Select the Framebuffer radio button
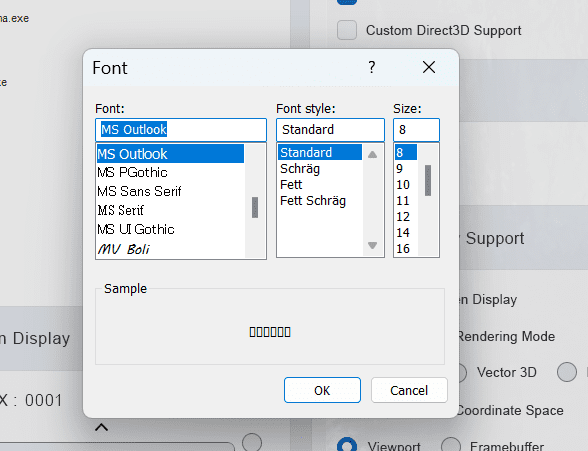The height and width of the screenshot is (451, 588). point(451,446)
